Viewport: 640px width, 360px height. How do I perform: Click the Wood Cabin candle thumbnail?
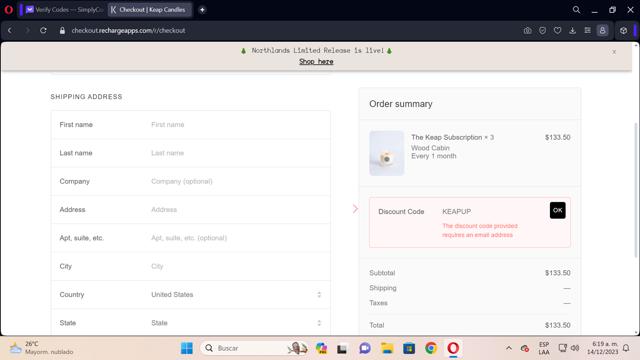coord(387,153)
